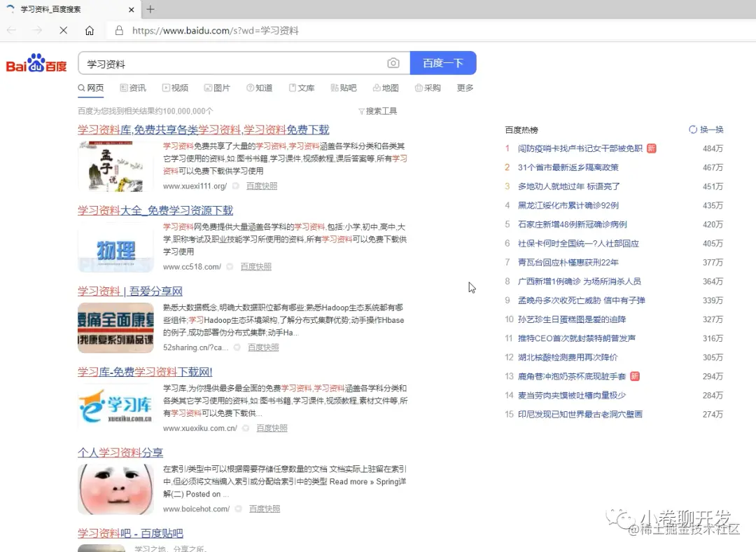756x552 pixels.
Task: Switch to the 视频 videos tab
Action: 175,88
